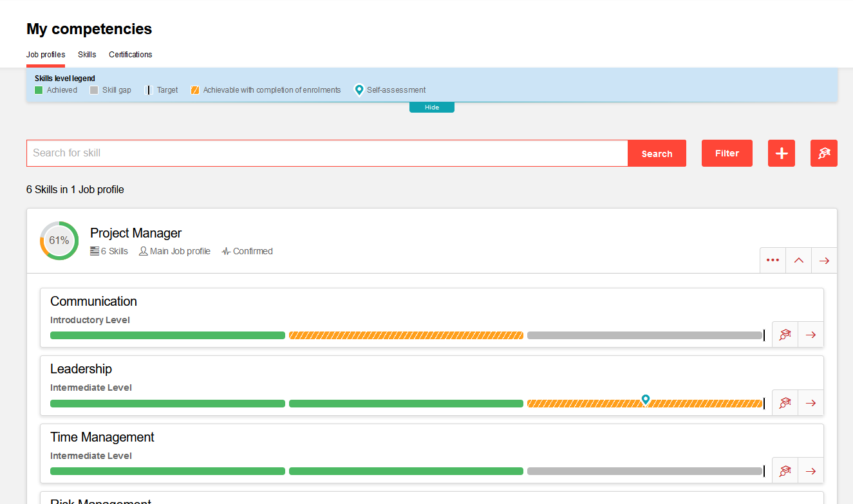The width and height of the screenshot is (853, 504).
Task: Go to Communication skill details arrow
Action: [x=811, y=335]
